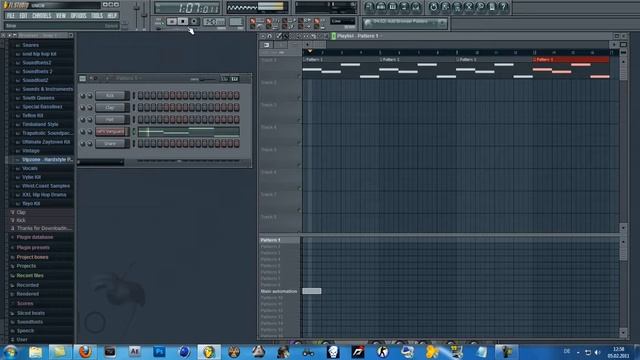Open the Mixer shortcut icon

416,7
